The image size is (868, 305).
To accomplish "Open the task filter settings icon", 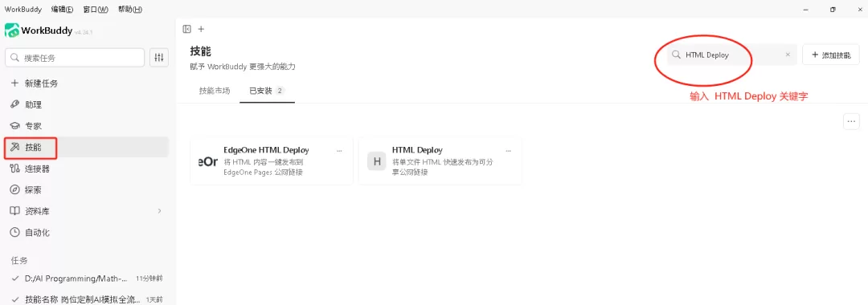I will (x=159, y=58).
